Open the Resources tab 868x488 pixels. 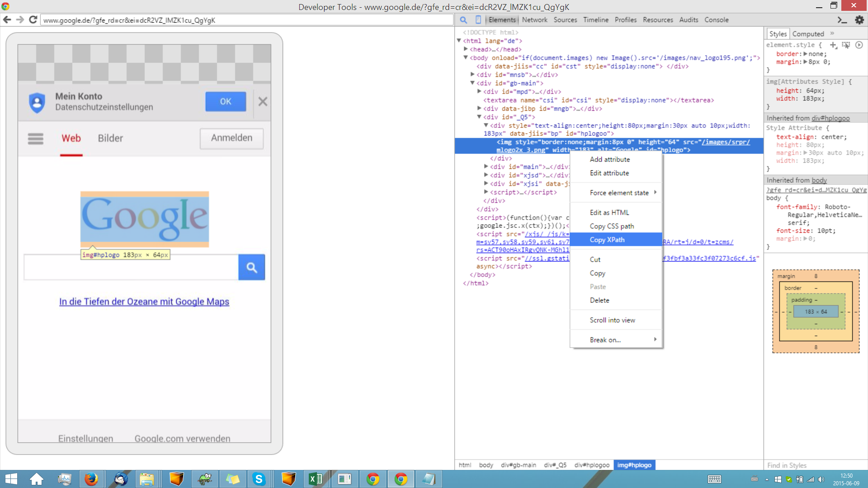click(658, 20)
